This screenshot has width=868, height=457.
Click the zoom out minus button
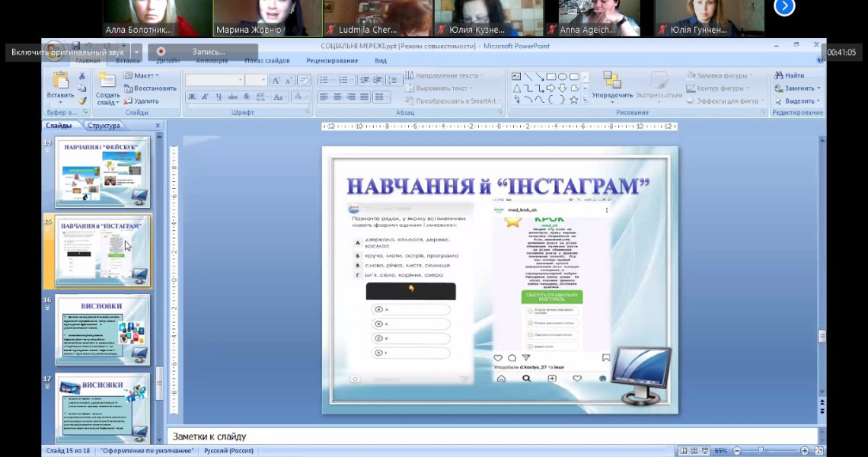pos(737,451)
